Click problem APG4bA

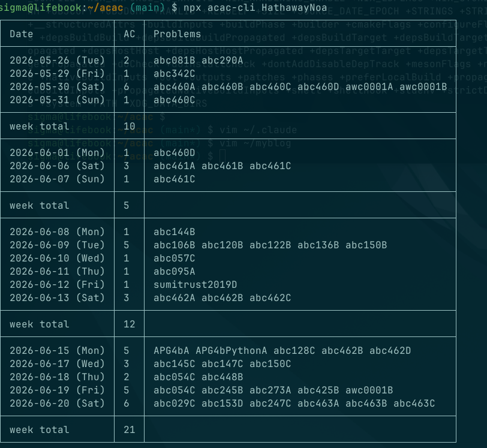(172, 351)
